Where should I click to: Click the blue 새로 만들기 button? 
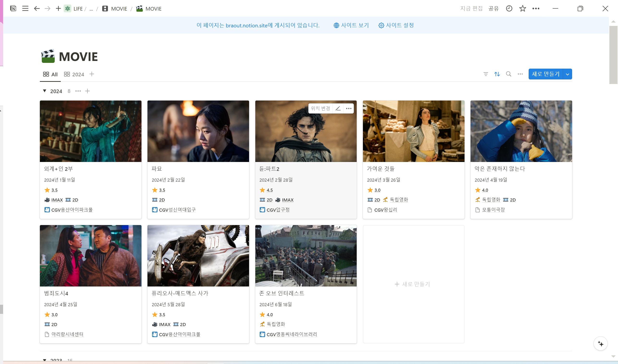pyautogui.click(x=545, y=74)
